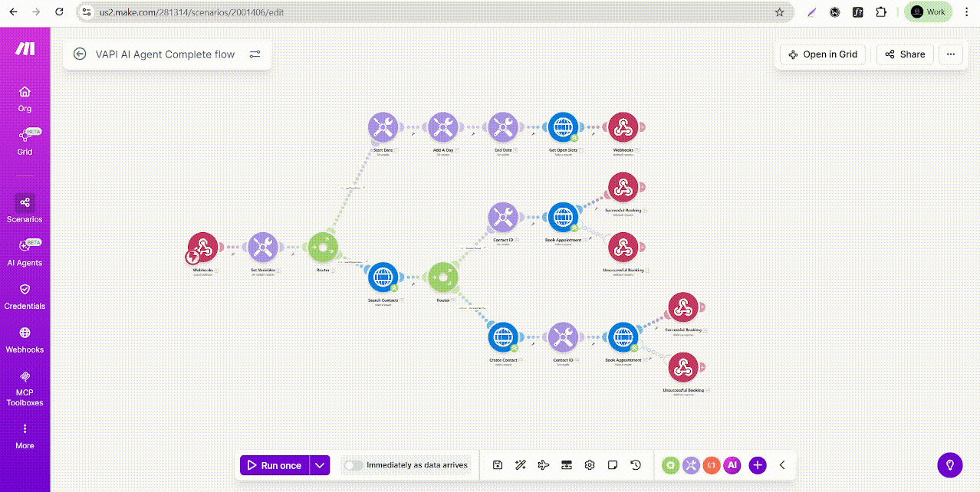This screenshot has width=980, height=492.
Task: Click the auto-align magic wand icon
Action: coord(520,464)
